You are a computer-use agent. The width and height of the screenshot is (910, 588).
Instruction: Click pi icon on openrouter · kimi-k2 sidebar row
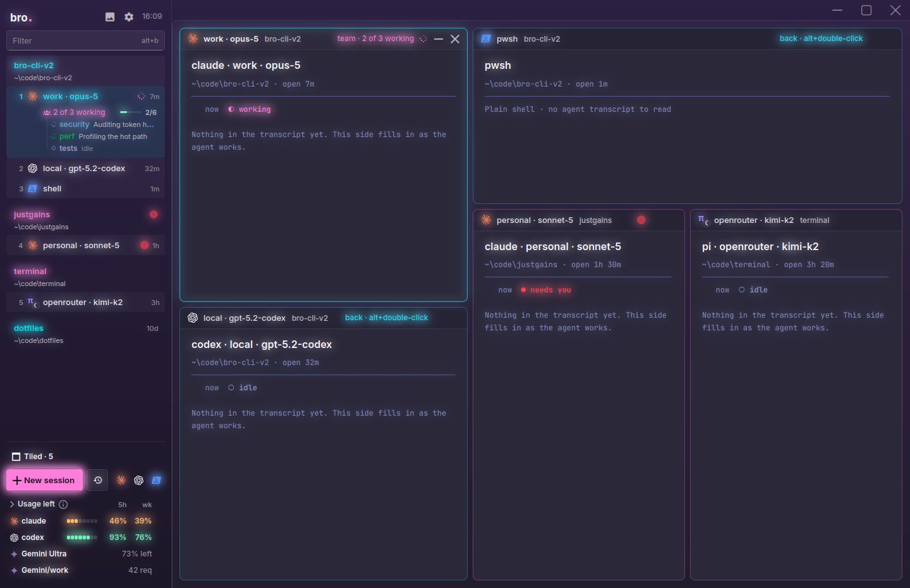click(33, 303)
